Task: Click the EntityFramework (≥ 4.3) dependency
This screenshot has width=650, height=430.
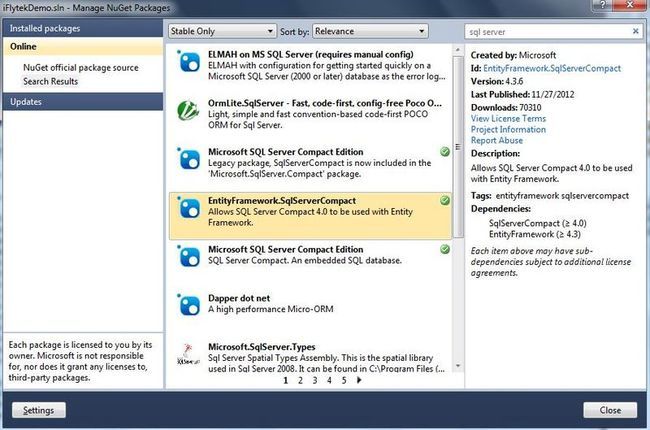Action: point(535,234)
